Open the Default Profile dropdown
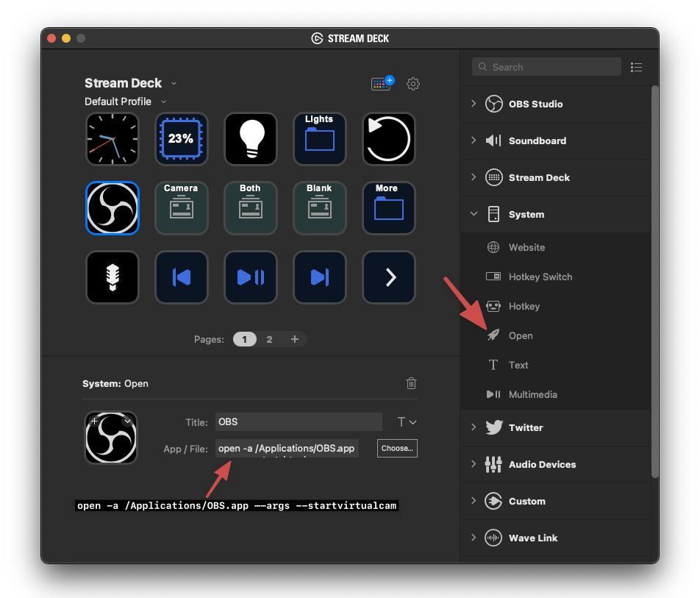This screenshot has width=700, height=598. coord(164,102)
